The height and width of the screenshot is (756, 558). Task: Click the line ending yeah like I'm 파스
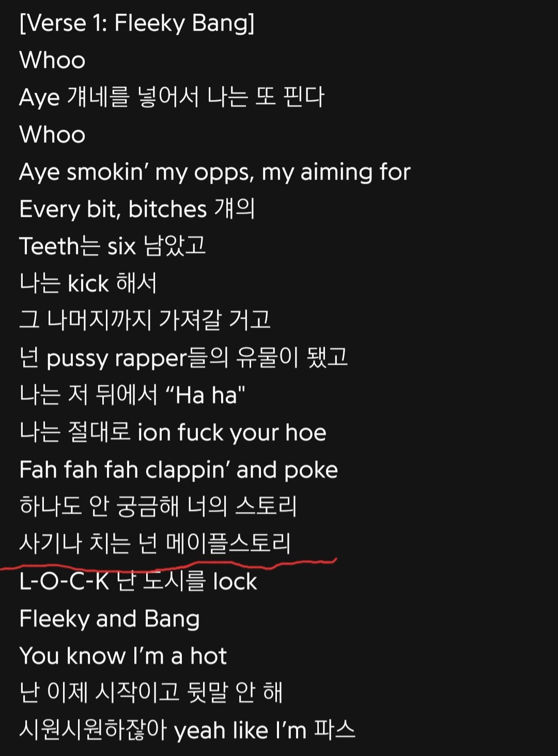click(187, 730)
